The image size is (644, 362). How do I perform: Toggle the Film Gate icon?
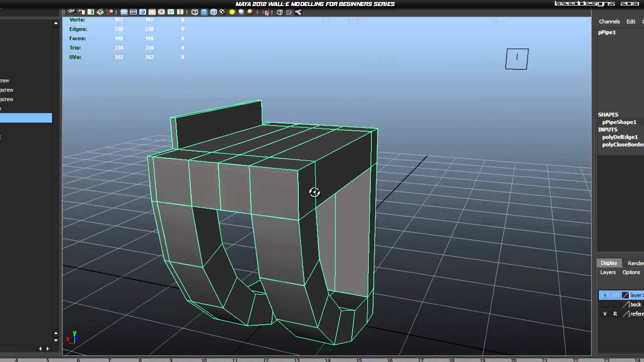click(x=133, y=12)
